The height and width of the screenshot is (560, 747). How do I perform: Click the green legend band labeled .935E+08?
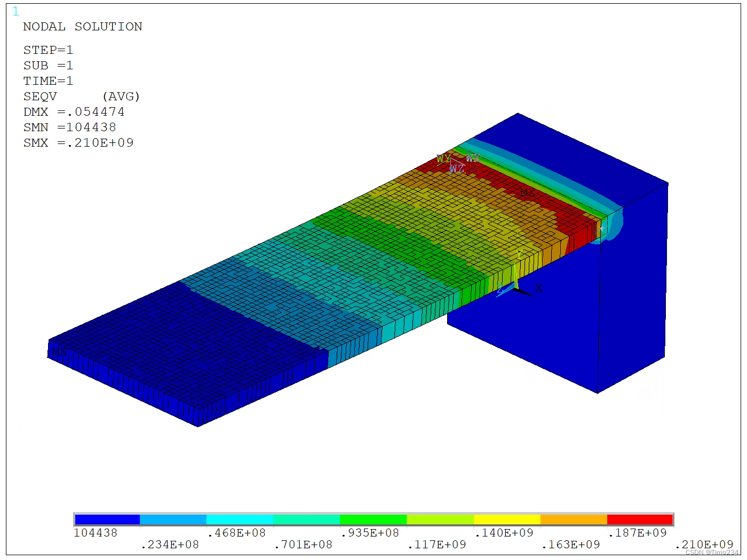pyautogui.click(x=373, y=519)
